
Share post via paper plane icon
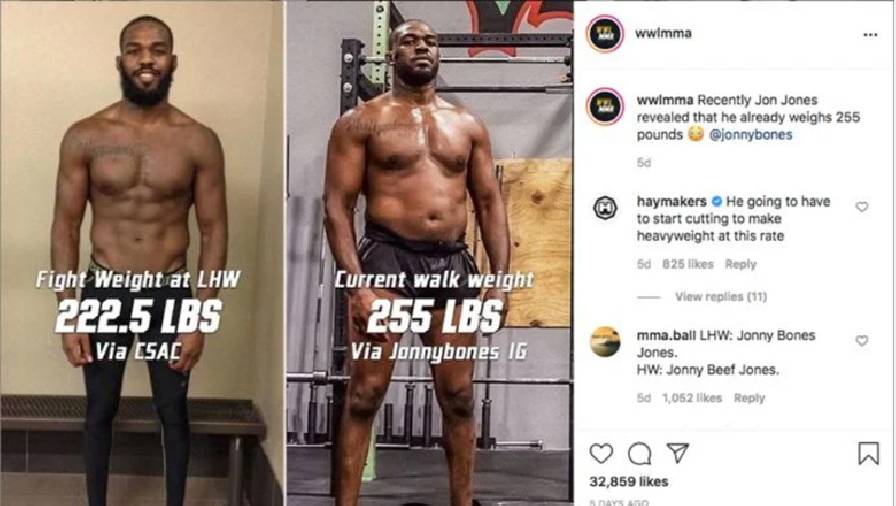pos(678,452)
